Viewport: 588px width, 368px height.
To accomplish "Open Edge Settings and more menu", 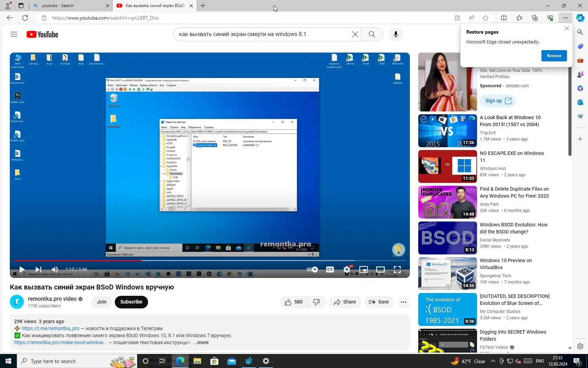I will tap(566, 18).
